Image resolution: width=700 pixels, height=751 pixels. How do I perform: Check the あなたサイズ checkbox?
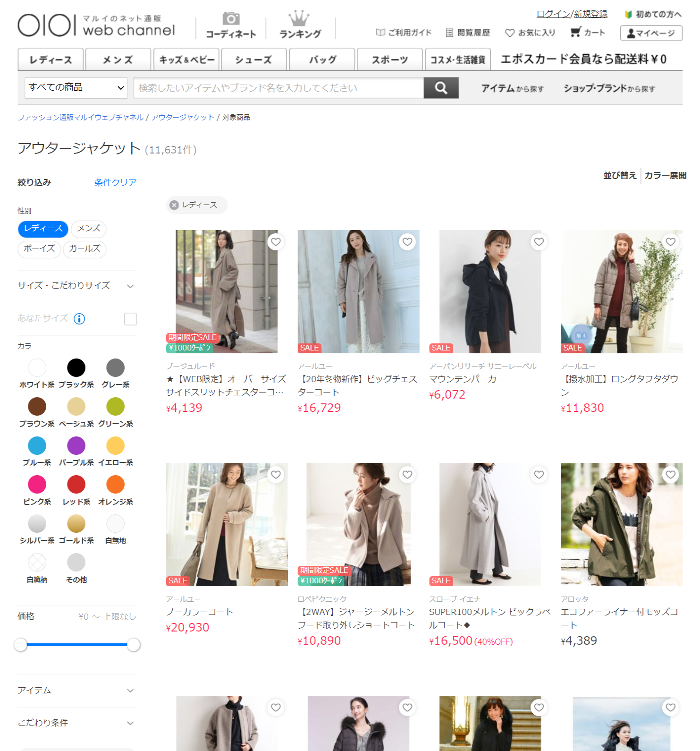[x=130, y=319]
